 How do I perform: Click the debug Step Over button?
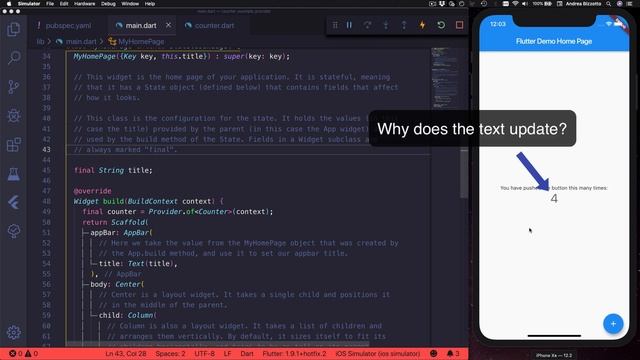pos(367,25)
